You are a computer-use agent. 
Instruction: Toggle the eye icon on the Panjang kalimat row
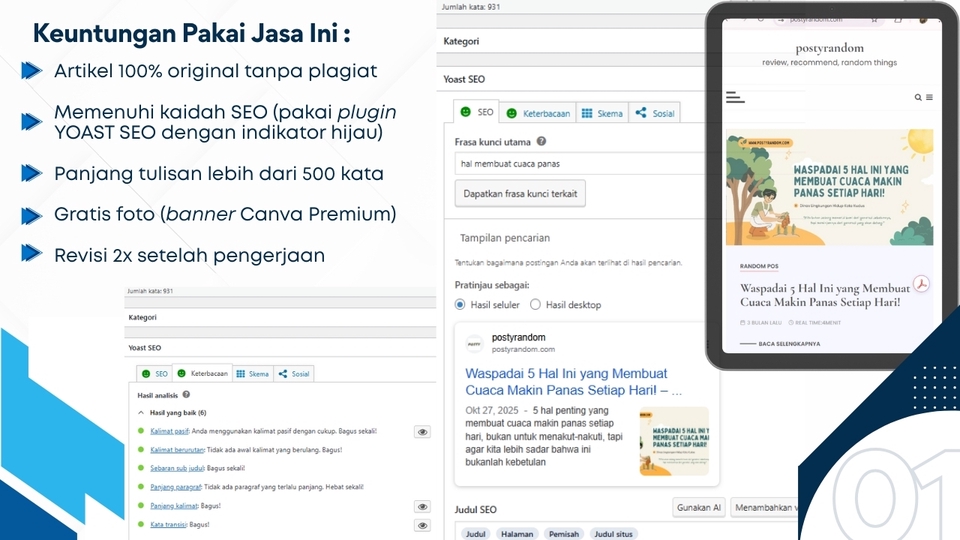pyautogui.click(x=422, y=507)
